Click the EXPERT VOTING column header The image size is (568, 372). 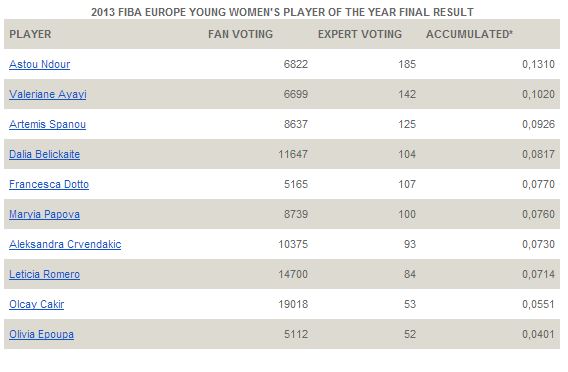[360, 34]
